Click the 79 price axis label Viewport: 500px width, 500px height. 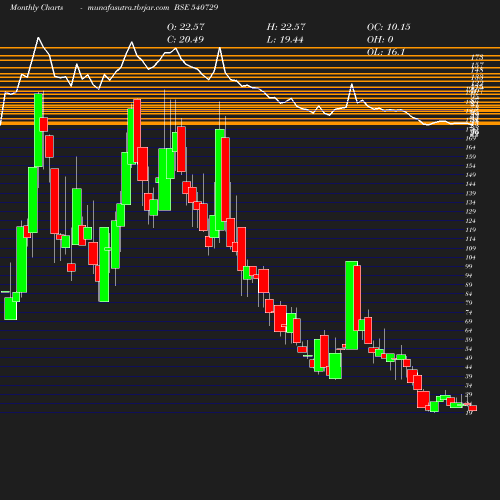[469, 303]
